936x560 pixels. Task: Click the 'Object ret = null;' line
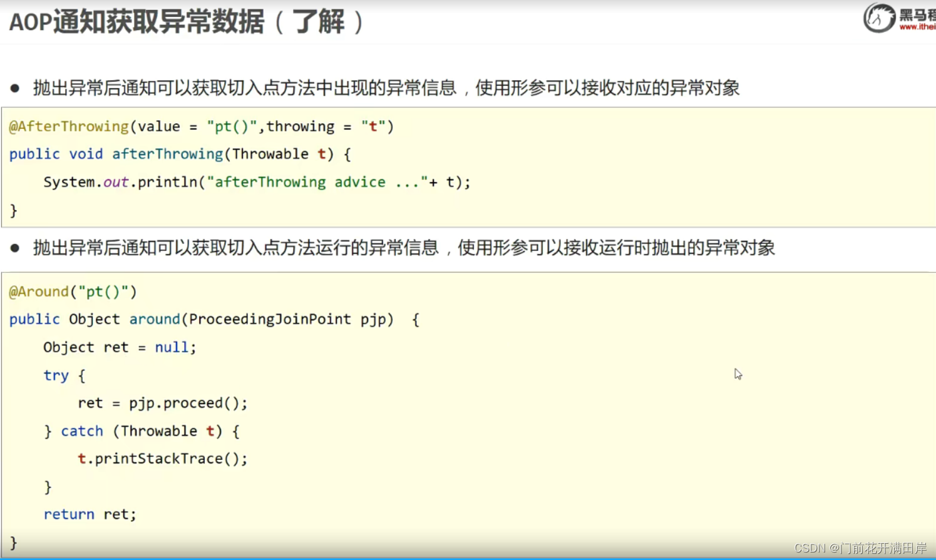(x=120, y=347)
